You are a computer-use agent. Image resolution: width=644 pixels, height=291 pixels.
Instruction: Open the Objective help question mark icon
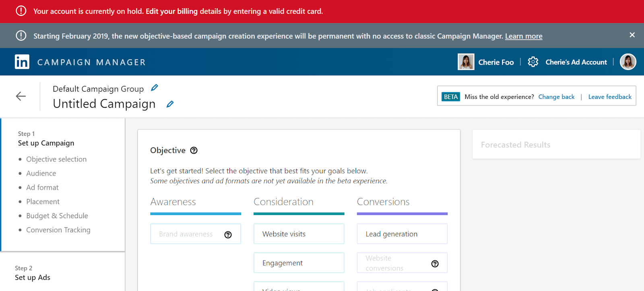coord(194,150)
